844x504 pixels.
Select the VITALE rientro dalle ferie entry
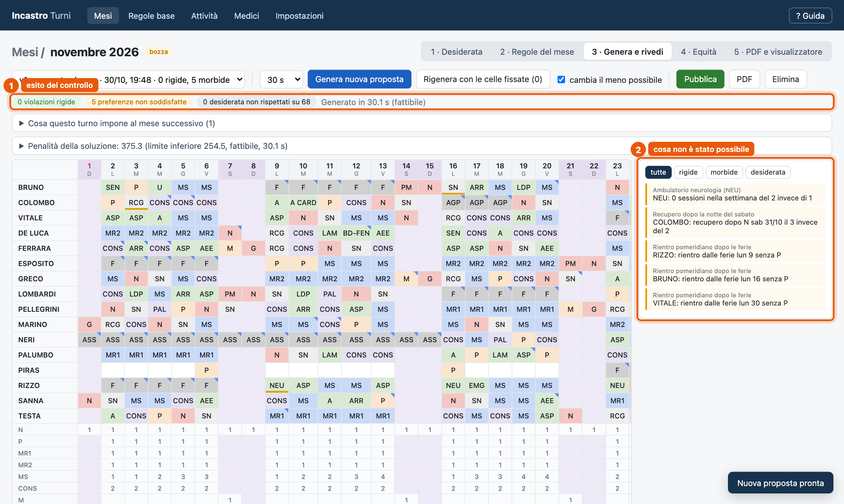coord(736,299)
